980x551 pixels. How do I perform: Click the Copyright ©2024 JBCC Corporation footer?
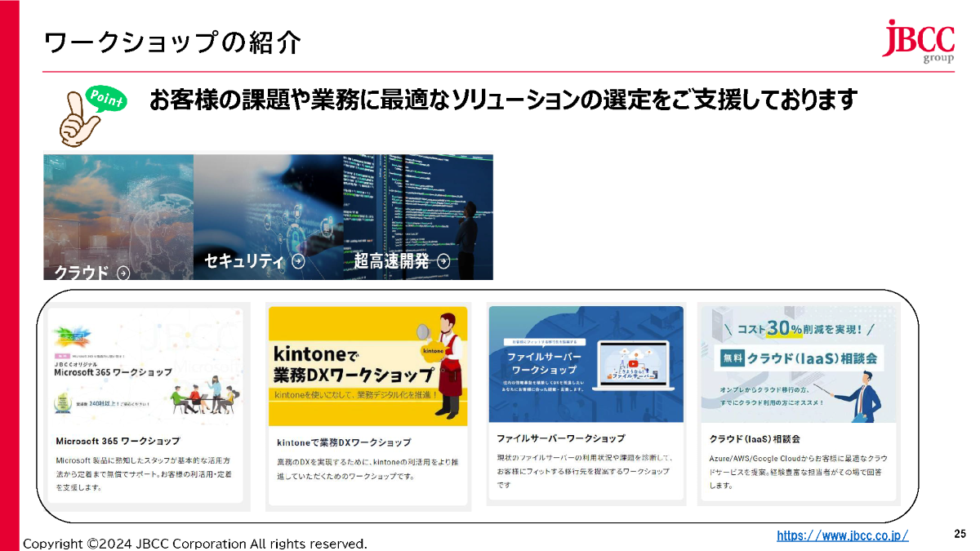pyautogui.click(x=195, y=544)
